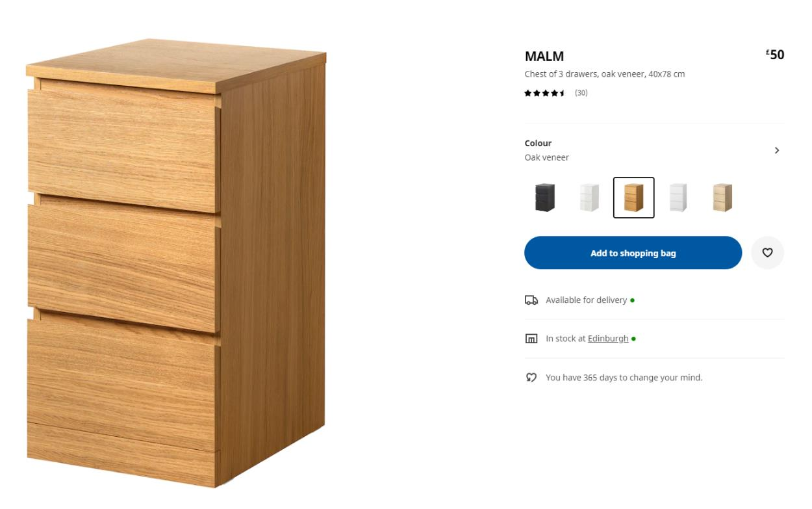Expand the Colour options chevron
Image resolution: width=812 pixels, height=509 pixels.
coord(777,150)
